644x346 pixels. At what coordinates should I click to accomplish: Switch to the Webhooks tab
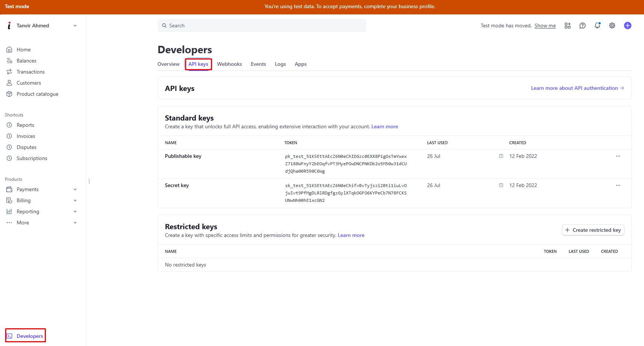[x=229, y=64]
